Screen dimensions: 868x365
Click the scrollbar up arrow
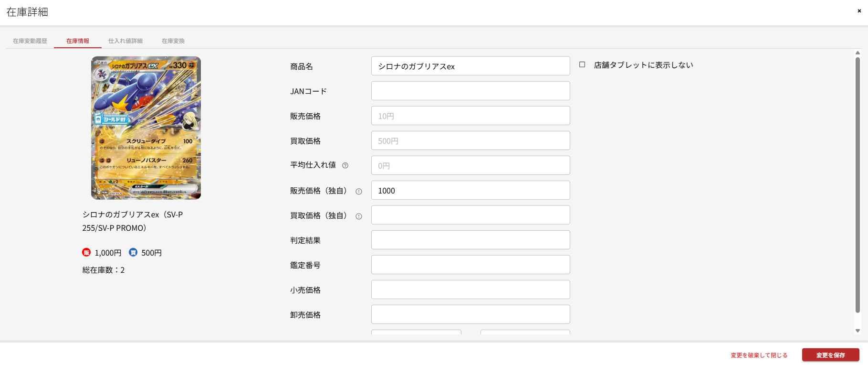(x=858, y=53)
